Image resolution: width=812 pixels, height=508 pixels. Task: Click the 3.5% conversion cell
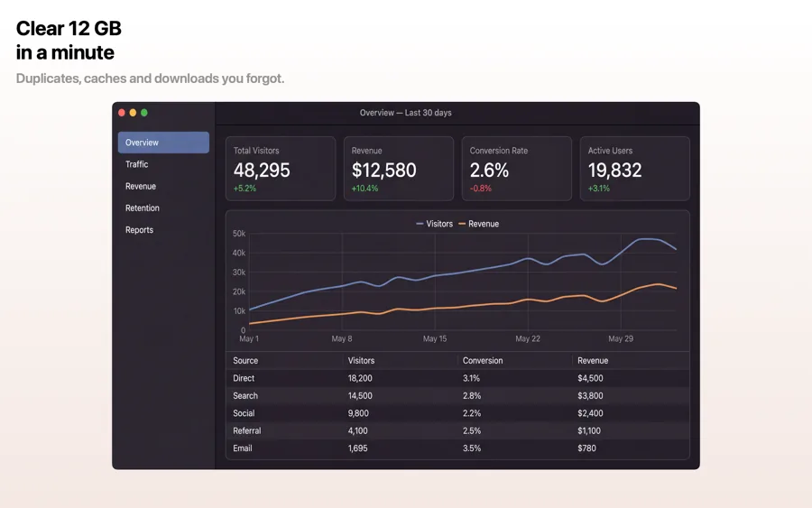click(x=472, y=448)
